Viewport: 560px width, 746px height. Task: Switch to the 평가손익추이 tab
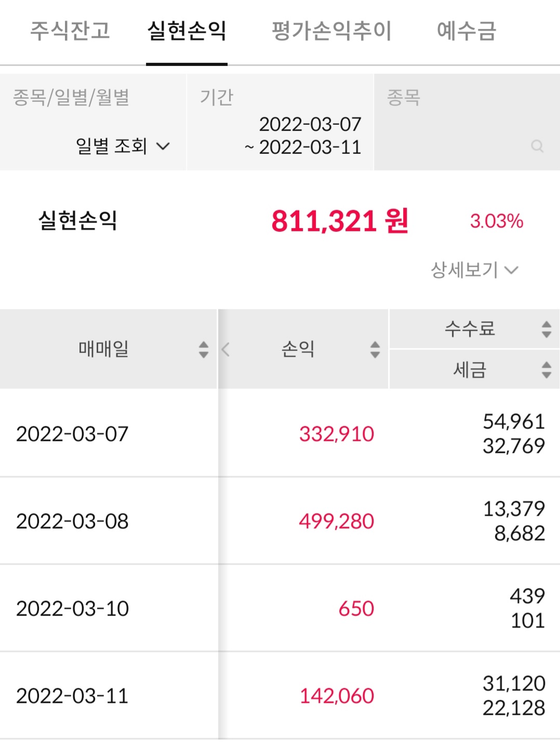(x=331, y=31)
